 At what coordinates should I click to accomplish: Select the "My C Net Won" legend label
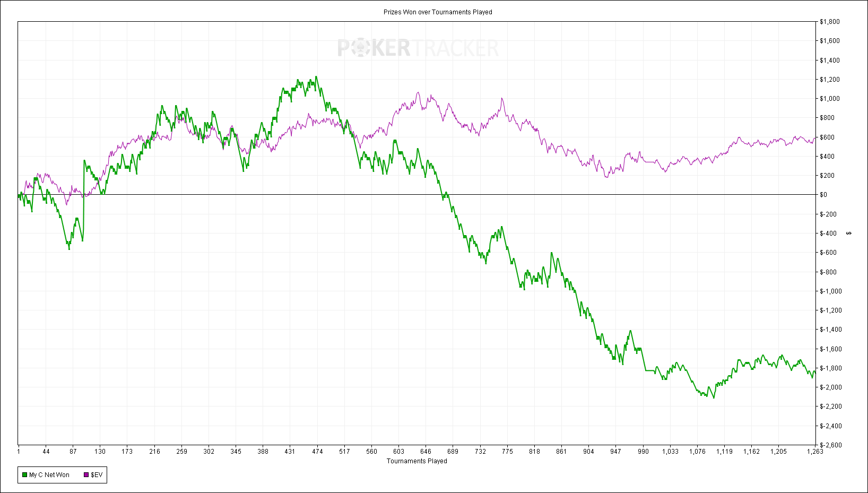point(49,475)
